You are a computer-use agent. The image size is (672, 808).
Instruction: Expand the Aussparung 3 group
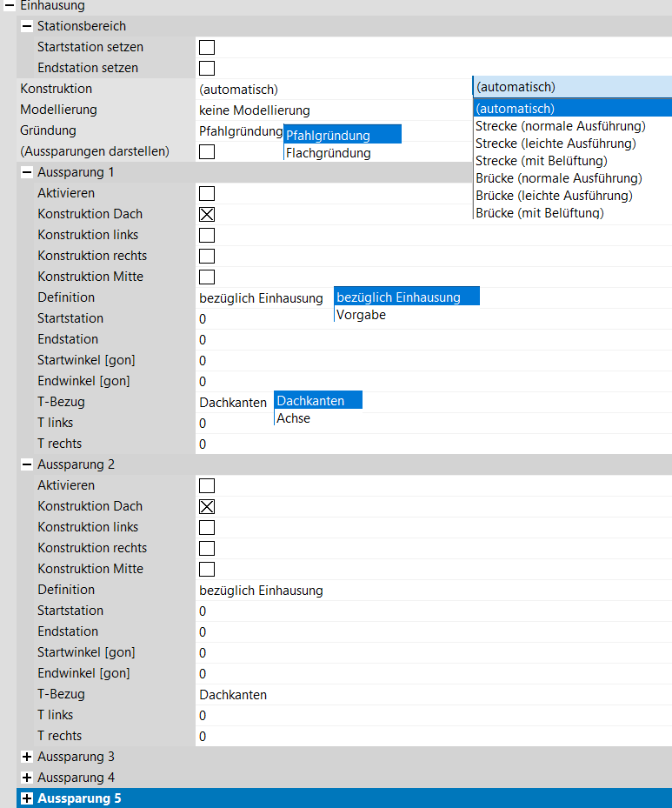pyautogui.click(x=27, y=757)
